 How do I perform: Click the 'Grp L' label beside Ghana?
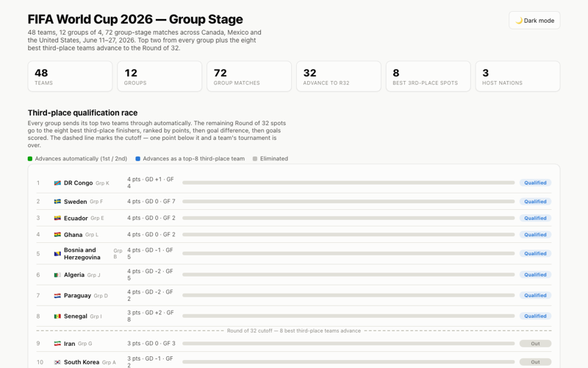(x=91, y=235)
